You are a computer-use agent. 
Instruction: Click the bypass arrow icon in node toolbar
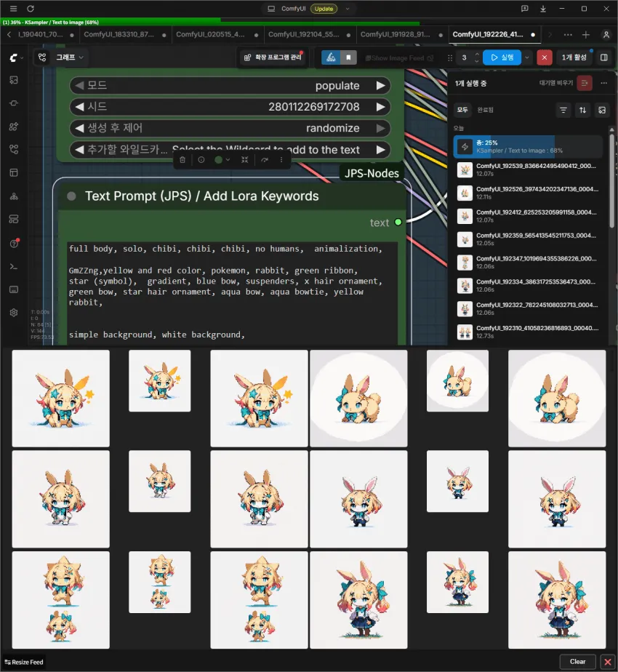pyautogui.click(x=265, y=160)
